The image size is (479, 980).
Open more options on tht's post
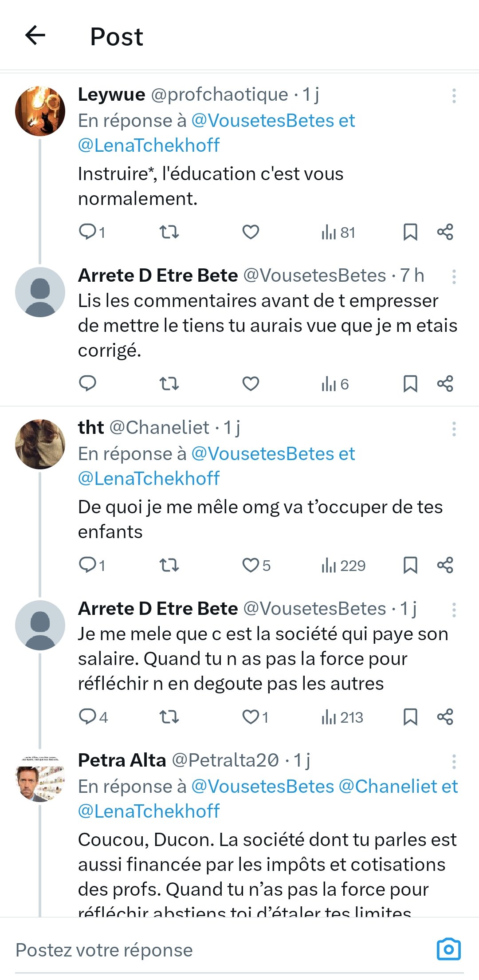(454, 429)
